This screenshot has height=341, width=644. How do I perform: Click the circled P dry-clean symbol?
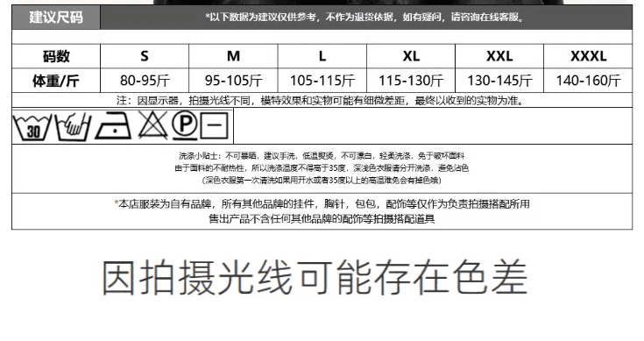(x=184, y=124)
